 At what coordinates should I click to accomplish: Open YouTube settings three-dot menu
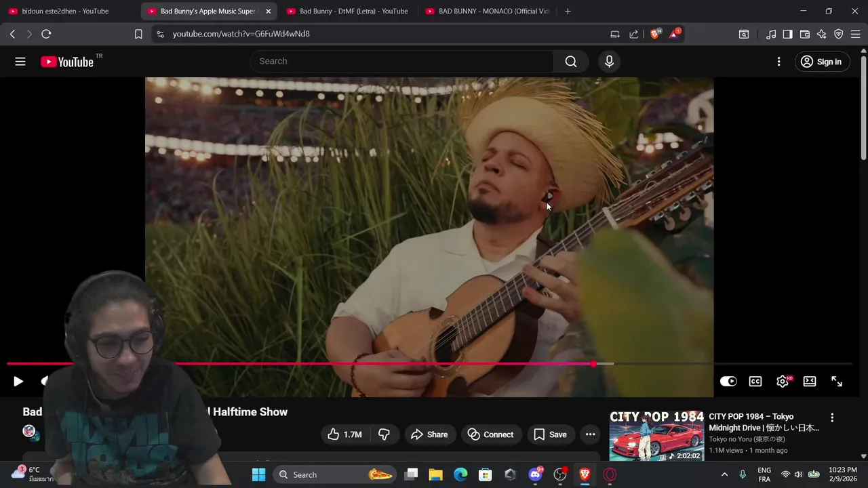click(x=778, y=62)
